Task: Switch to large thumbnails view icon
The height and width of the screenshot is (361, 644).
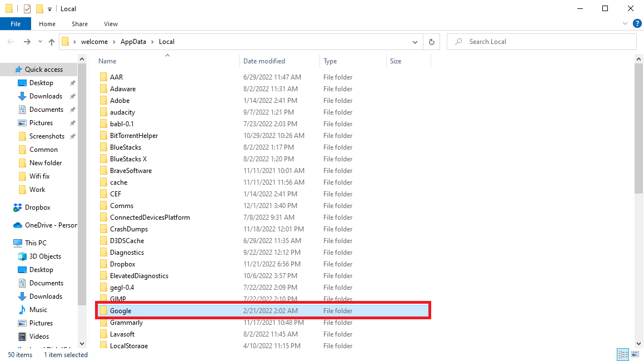Action: click(x=635, y=354)
